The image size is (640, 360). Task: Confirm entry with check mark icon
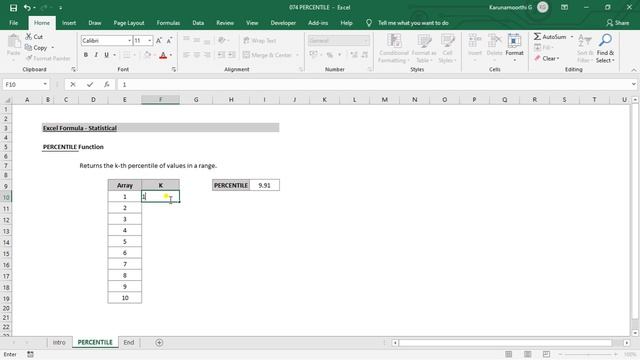click(x=90, y=84)
